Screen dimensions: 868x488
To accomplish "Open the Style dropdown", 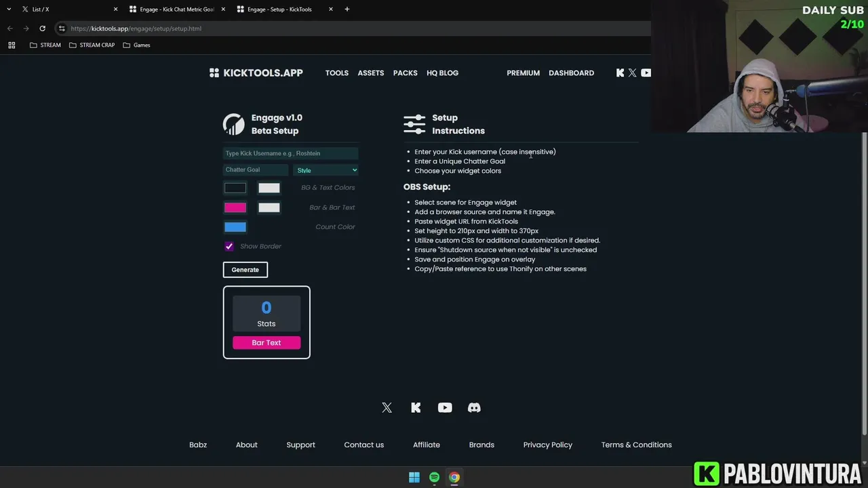I will (x=326, y=170).
